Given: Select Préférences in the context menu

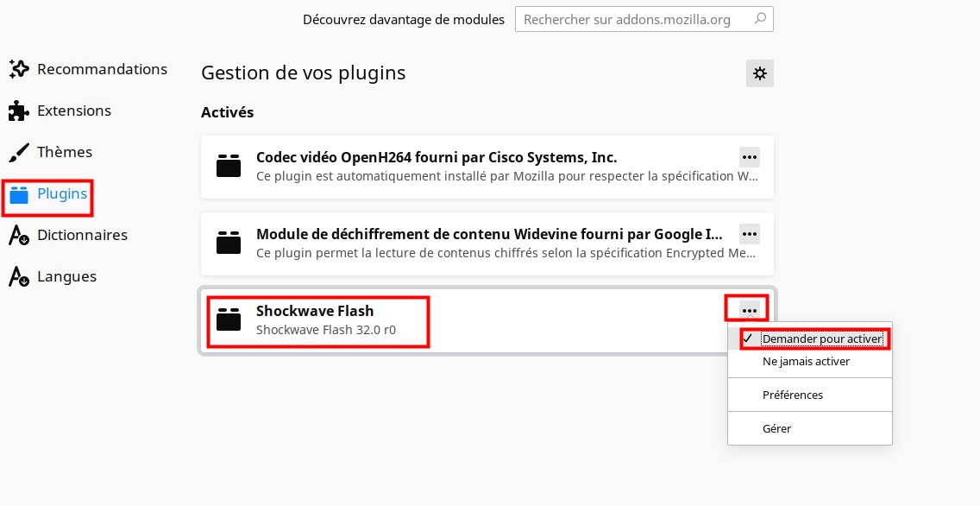Looking at the screenshot, I should (793, 395).
